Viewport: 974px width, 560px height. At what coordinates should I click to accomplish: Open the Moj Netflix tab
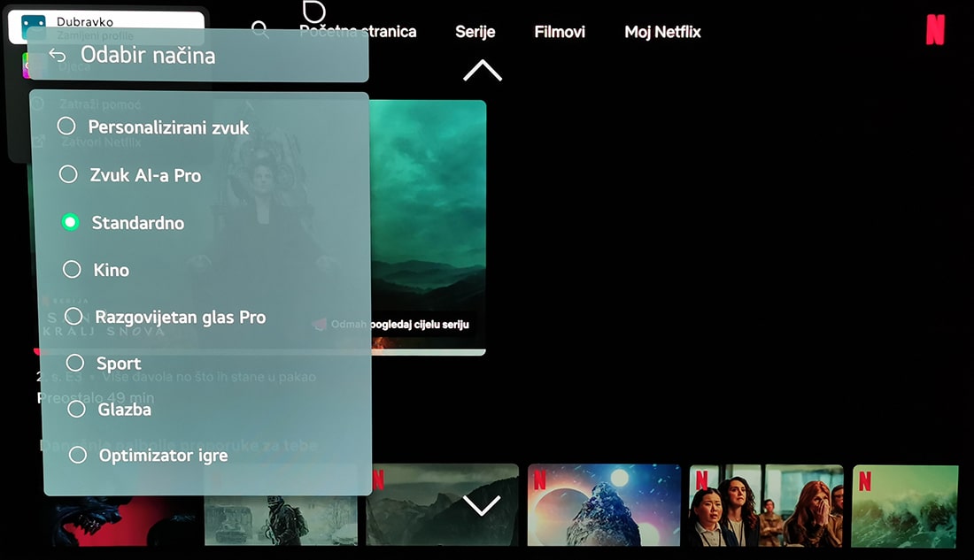pyautogui.click(x=662, y=32)
